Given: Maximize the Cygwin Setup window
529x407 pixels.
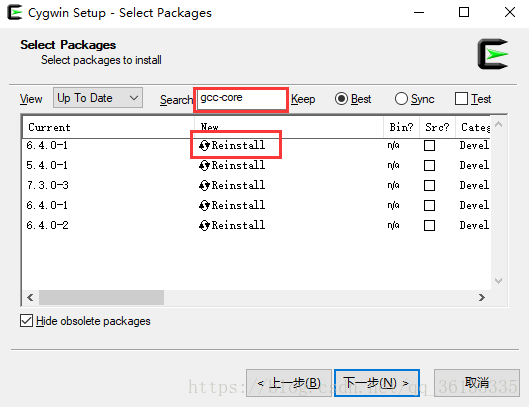Looking at the screenshot, I should [464, 12].
